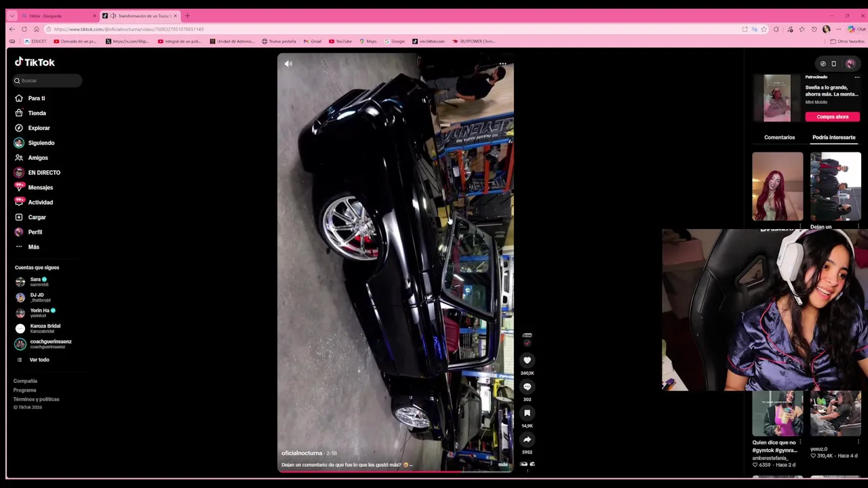Expand the caption with más
The width and height of the screenshot is (868, 488).
point(502,465)
